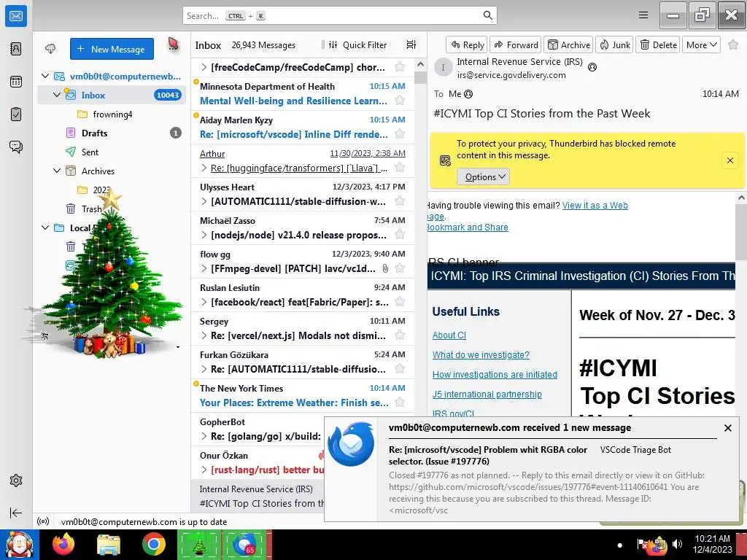Collapse the Inbox folder
The height and width of the screenshot is (560, 747).
57,95
